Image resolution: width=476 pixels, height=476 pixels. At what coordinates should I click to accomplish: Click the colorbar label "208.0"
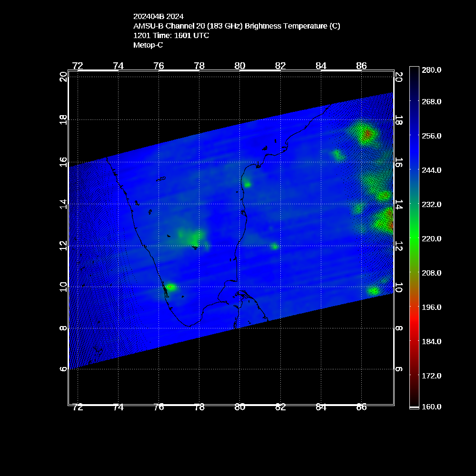click(431, 273)
